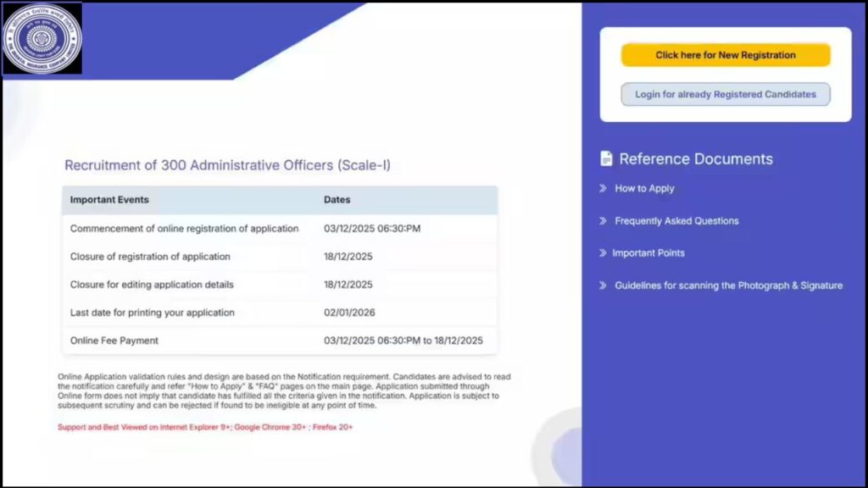Click the chevron beside Frequently Asked Questions
This screenshot has width=868, height=488.
603,221
